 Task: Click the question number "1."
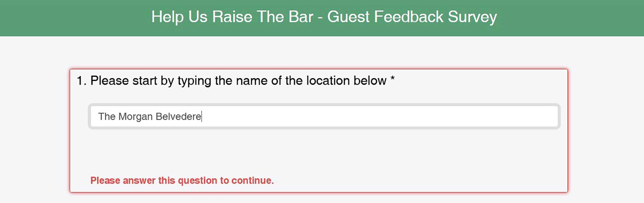tap(81, 81)
